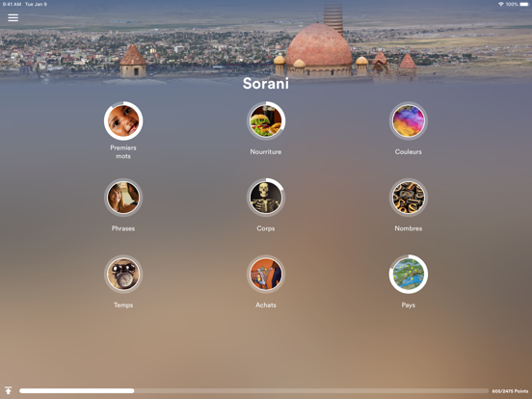Open the Nourriture burger icon
The image size is (532, 399).
(266, 120)
